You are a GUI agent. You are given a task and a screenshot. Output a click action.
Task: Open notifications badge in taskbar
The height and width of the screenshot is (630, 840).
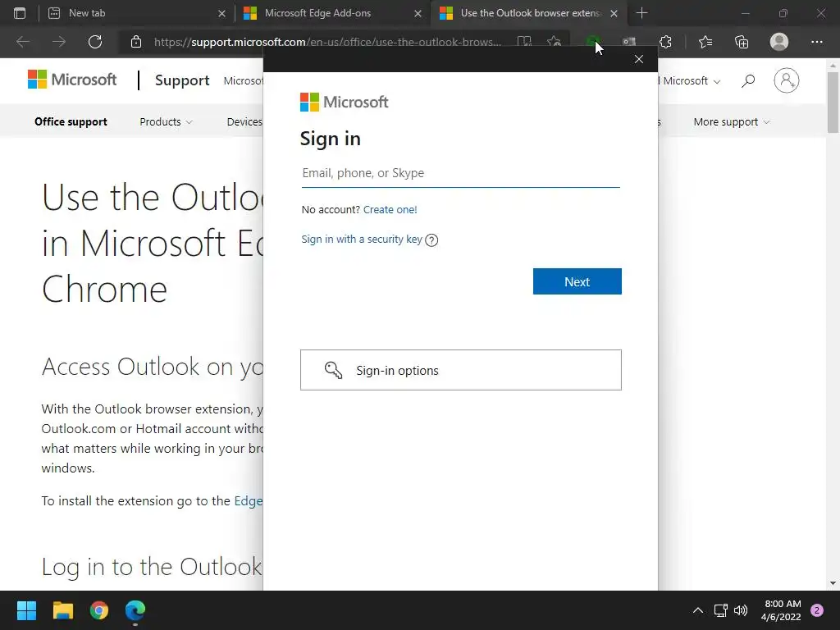tap(817, 610)
